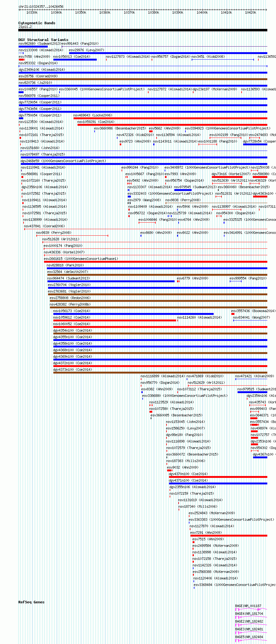Image resolution: width=276 pixels, height=644 pixels.
Task: Click the brown esv28756 (Conrad2009) bar
Action: [x=143, y=79]
